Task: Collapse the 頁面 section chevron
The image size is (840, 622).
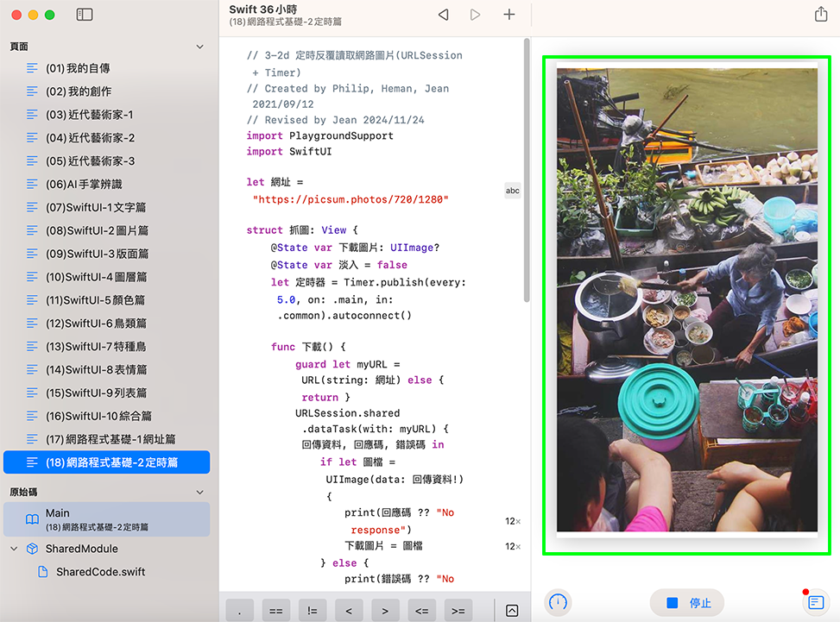Action: tap(200, 47)
